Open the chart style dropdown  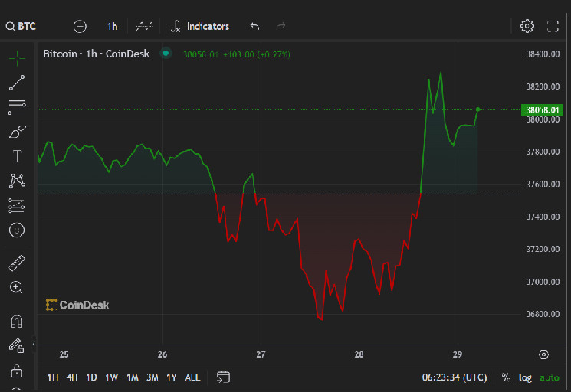pyautogui.click(x=144, y=26)
